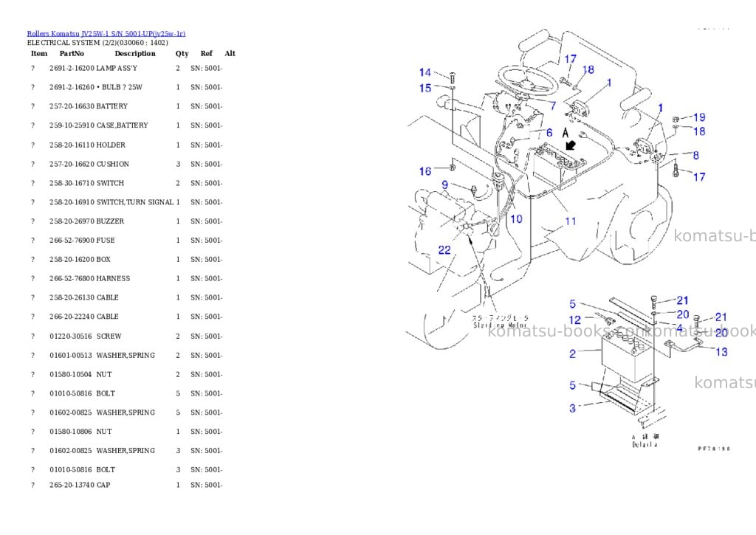Click callout number 7 by steering wheel
This screenshot has height=535, width=756.
(x=552, y=106)
